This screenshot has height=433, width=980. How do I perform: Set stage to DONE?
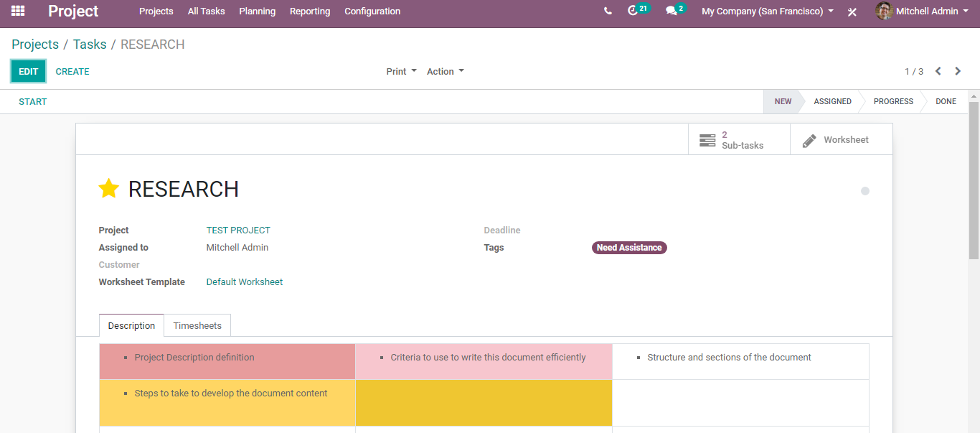946,101
